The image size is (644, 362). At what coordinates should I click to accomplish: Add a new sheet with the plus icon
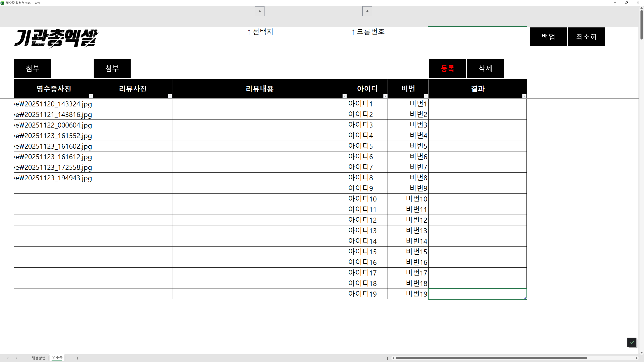click(77, 358)
